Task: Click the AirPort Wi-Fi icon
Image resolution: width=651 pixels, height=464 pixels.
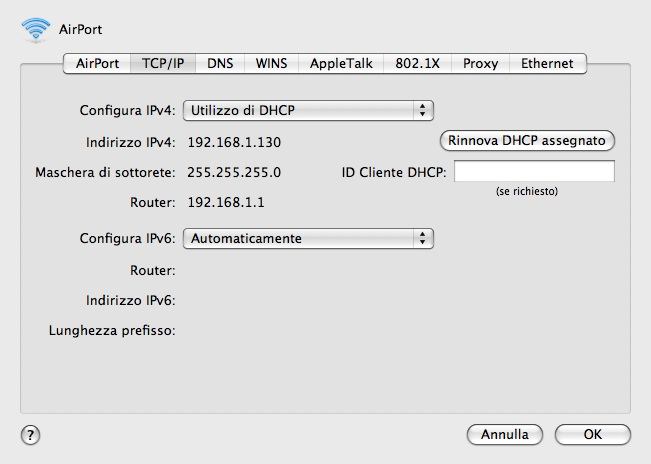Action: [x=36, y=29]
